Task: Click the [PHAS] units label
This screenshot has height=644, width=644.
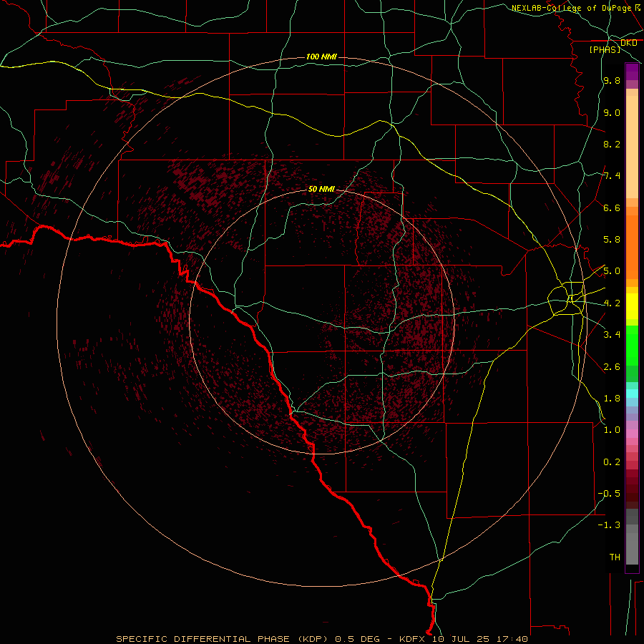Action: pyautogui.click(x=605, y=49)
